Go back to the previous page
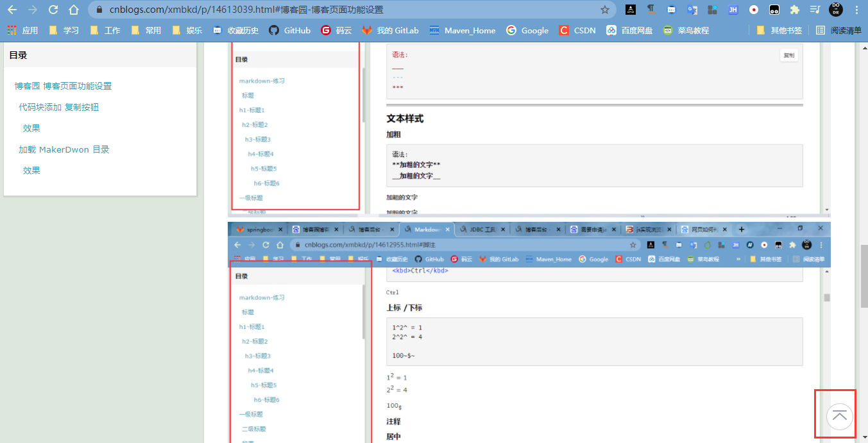 [x=12, y=10]
